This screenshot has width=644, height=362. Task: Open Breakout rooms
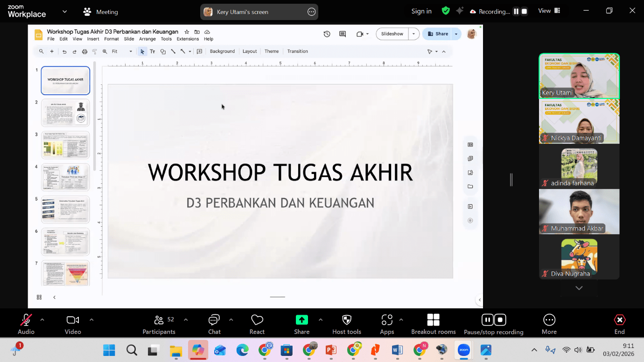click(433, 320)
